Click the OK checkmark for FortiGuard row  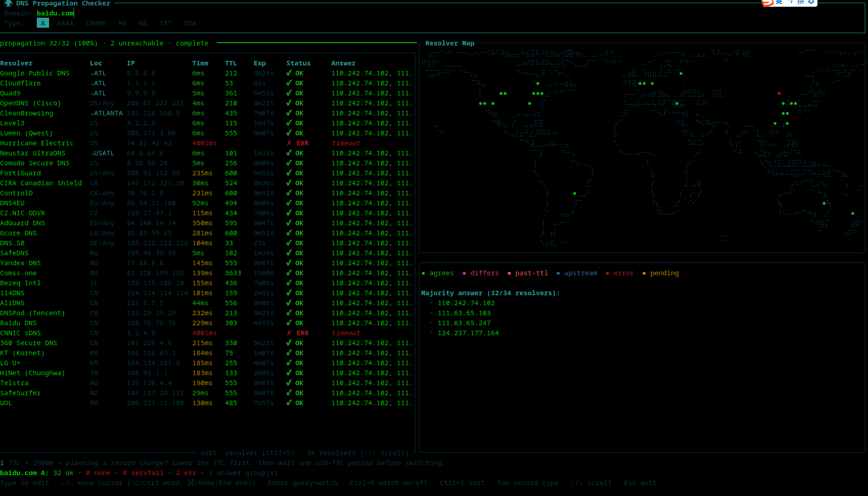point(289,173)
